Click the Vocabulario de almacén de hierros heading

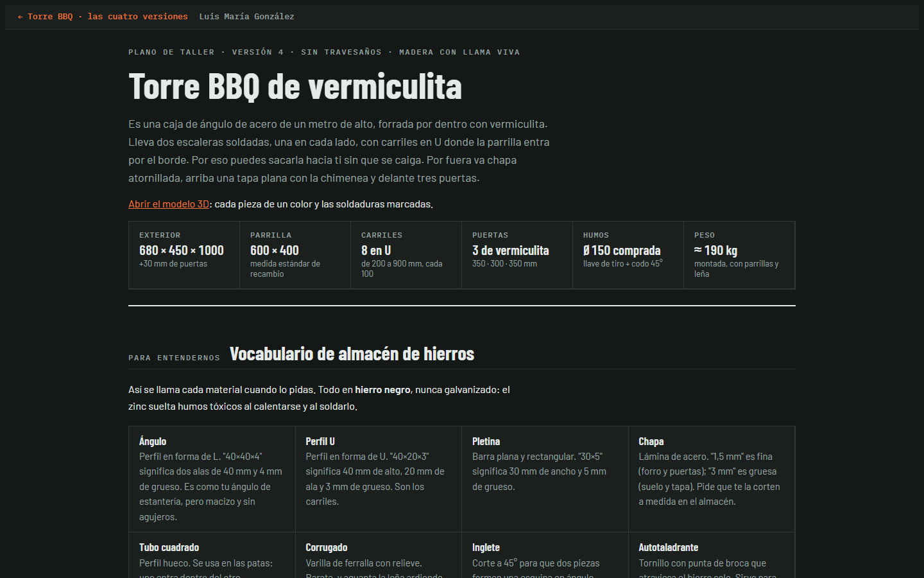pyautogui.click(x=352, y=354)
